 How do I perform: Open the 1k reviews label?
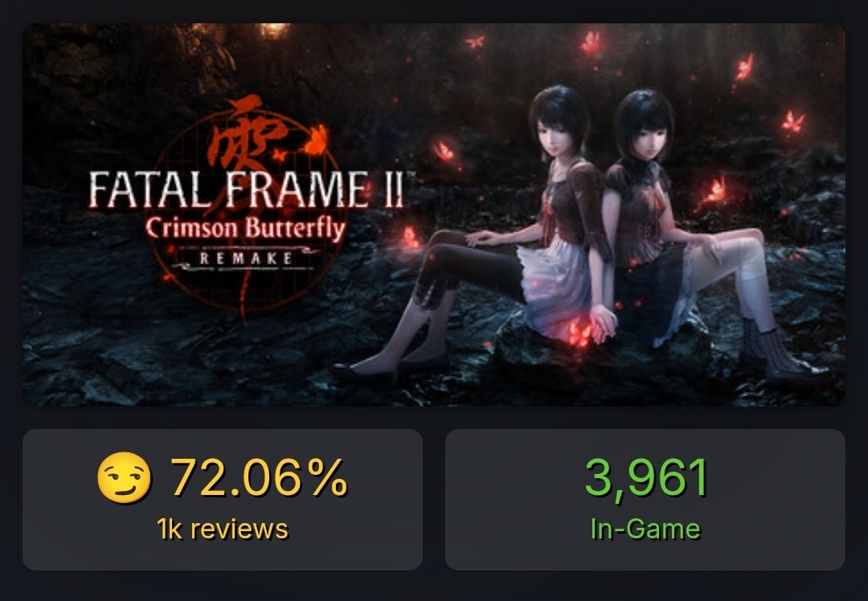223,529
